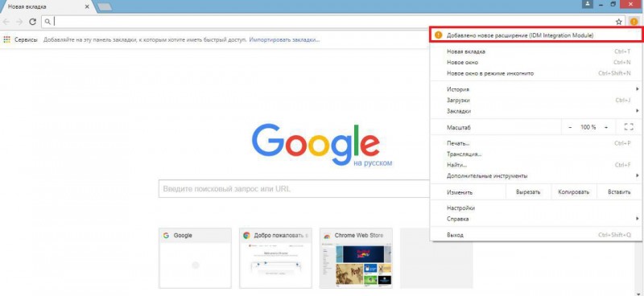
Task: Click the Импортировать закладки link
Action: pyautogui.click(x=284, y=40)
